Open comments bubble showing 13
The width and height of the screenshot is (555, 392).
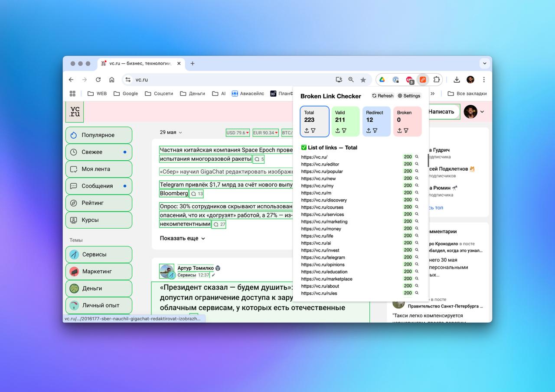coord(196,194)
